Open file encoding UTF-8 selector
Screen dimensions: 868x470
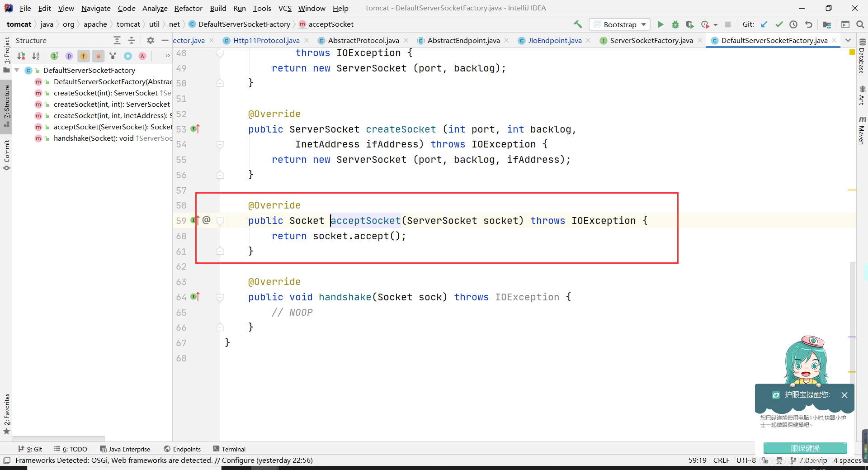pos(746,460)
